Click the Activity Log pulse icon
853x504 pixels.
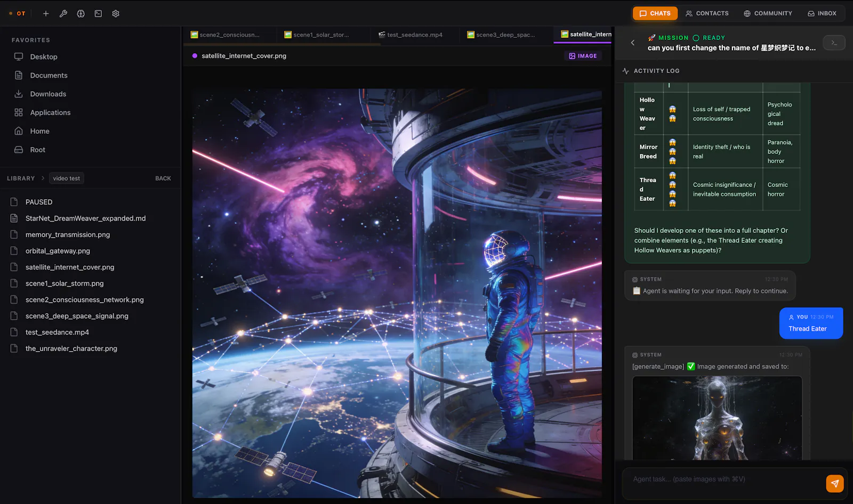coord(626,71)
